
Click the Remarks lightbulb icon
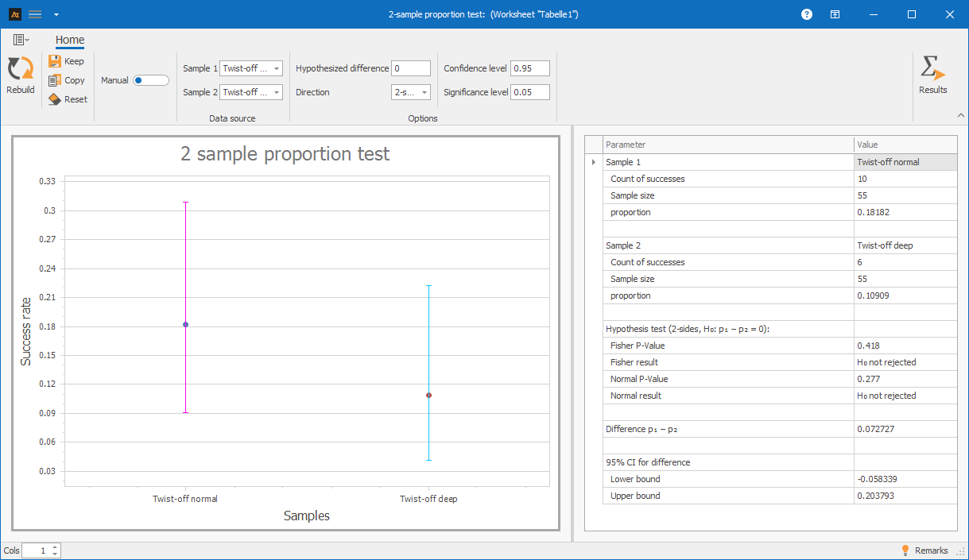click(x=905, y=550)
